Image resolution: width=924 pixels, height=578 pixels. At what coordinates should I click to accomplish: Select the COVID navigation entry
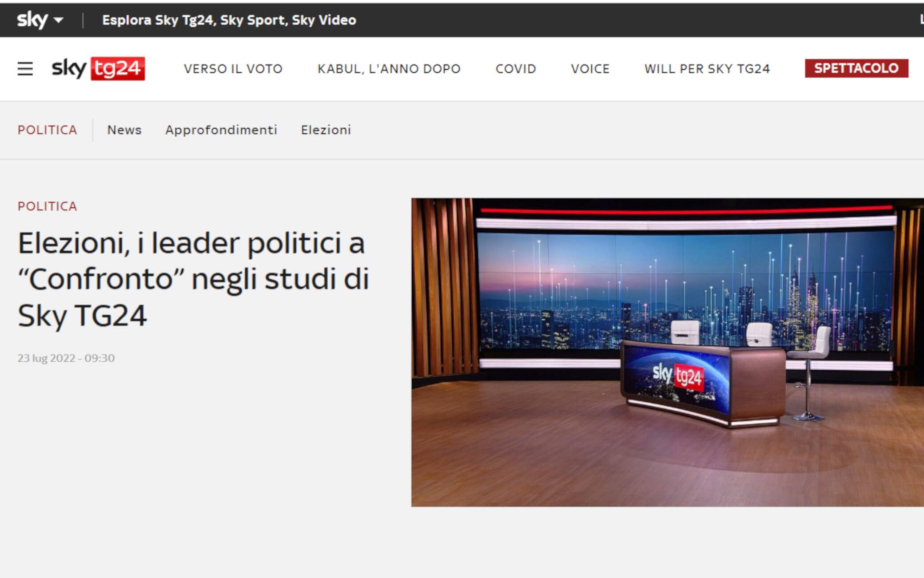[x=516, y=69]
